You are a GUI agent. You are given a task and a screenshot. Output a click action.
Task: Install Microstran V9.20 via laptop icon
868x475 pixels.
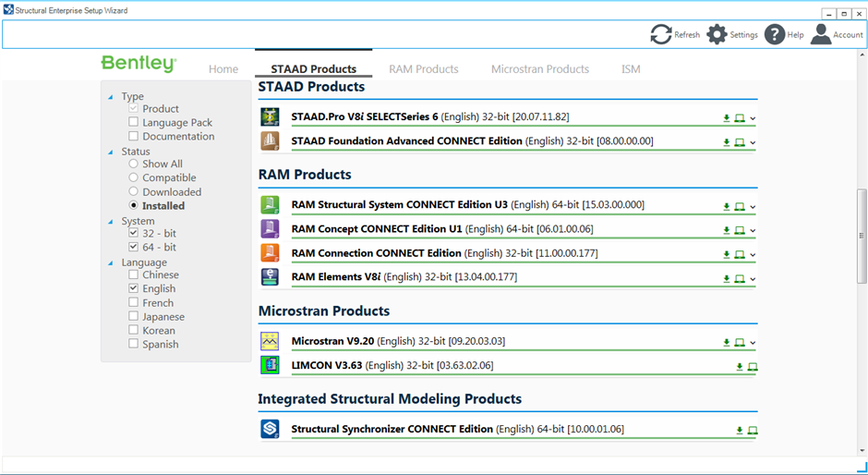click(740, 343)
